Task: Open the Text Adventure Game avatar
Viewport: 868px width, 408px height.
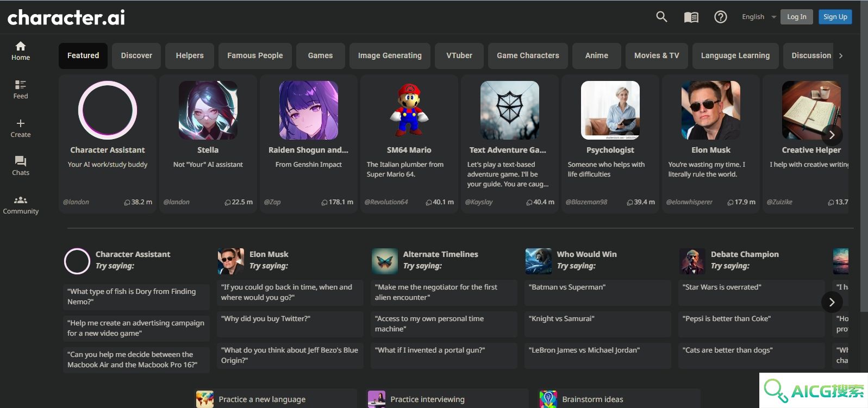Action: click(510, 110)
